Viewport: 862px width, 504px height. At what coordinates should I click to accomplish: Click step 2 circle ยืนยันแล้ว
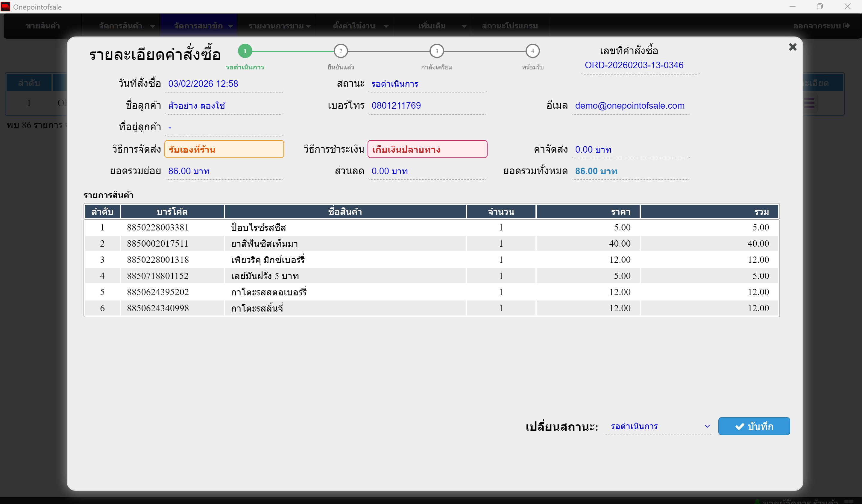(340, 51)
